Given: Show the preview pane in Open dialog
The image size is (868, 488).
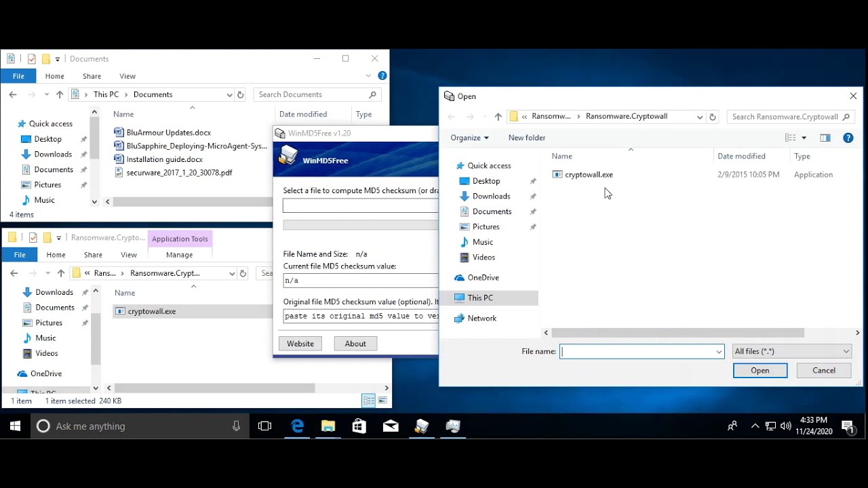Looking at the screenshot, I should click(825, 138).
